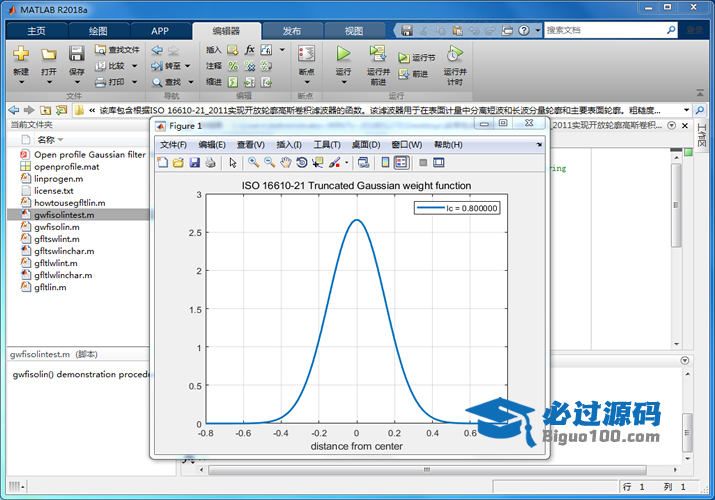This screenshot has height=500, width=715.
Task: Create a new file with 新建 icon
Action: coord(21,54)
